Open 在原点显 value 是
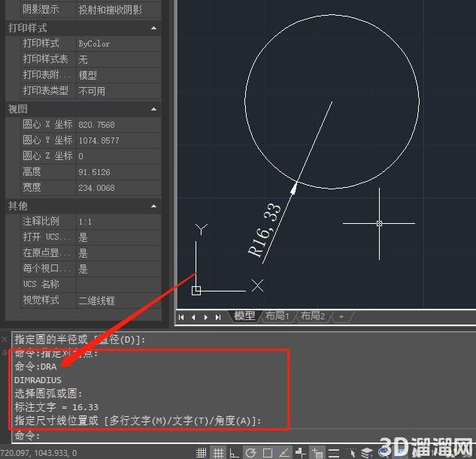The height and width of the screenshot is (459, 476). tap(119, 253)
